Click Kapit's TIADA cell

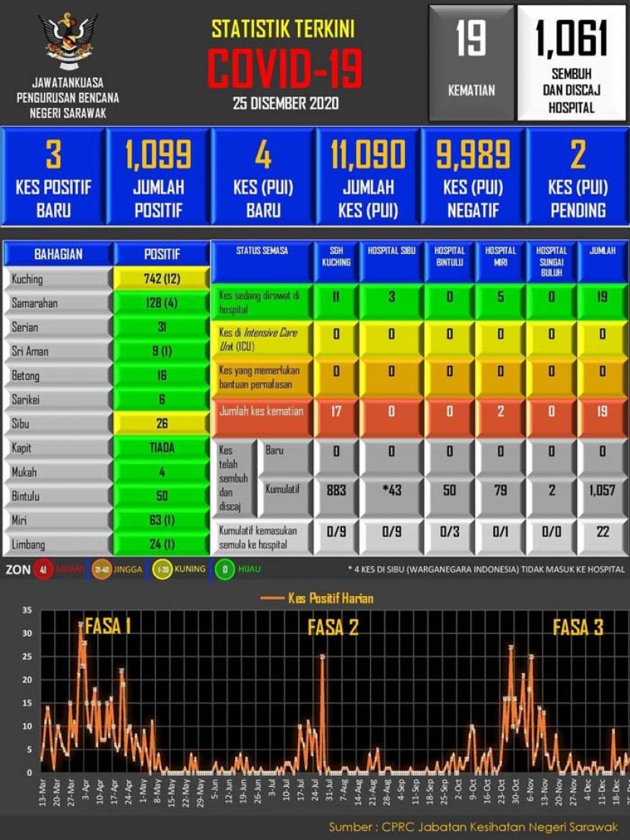(x=162, y=448)
